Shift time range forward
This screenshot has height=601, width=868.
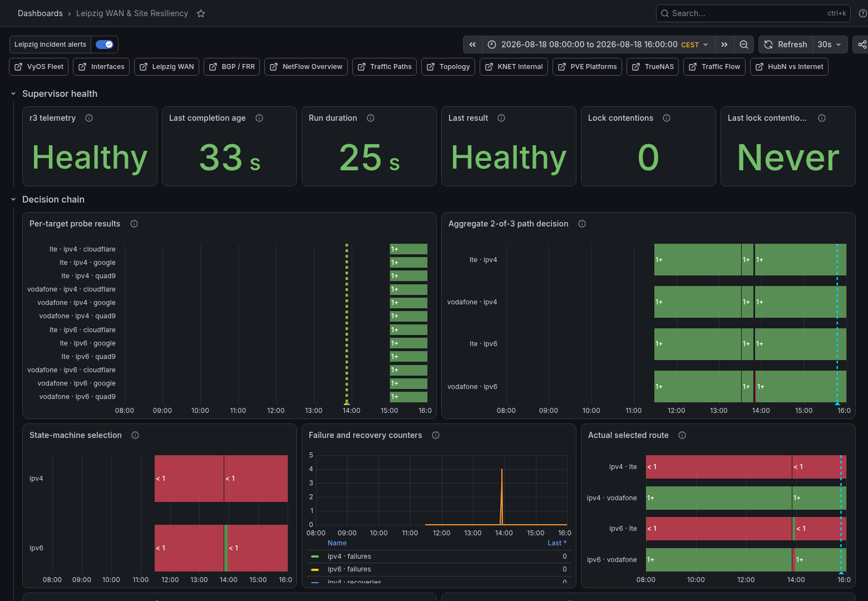(724, 45)
